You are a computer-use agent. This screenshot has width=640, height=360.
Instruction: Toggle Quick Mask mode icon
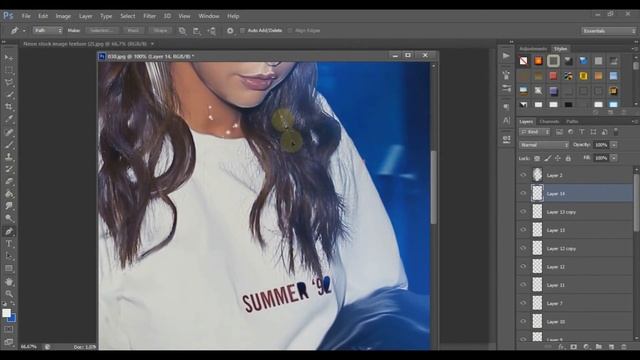pos(9,329)
